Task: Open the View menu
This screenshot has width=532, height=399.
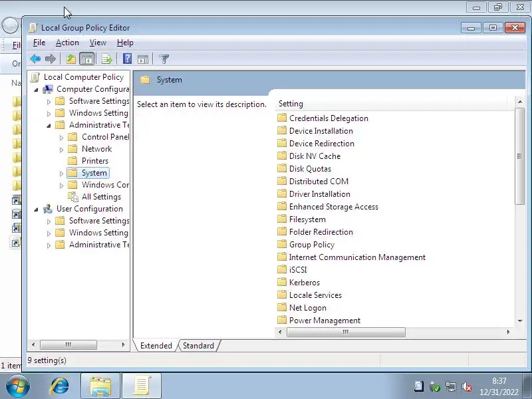Action: [98, 43]
